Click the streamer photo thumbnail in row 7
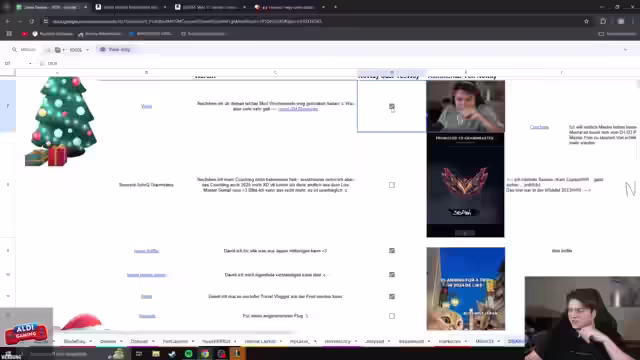Screen dimensions: 640x360 tap(466, 106)
